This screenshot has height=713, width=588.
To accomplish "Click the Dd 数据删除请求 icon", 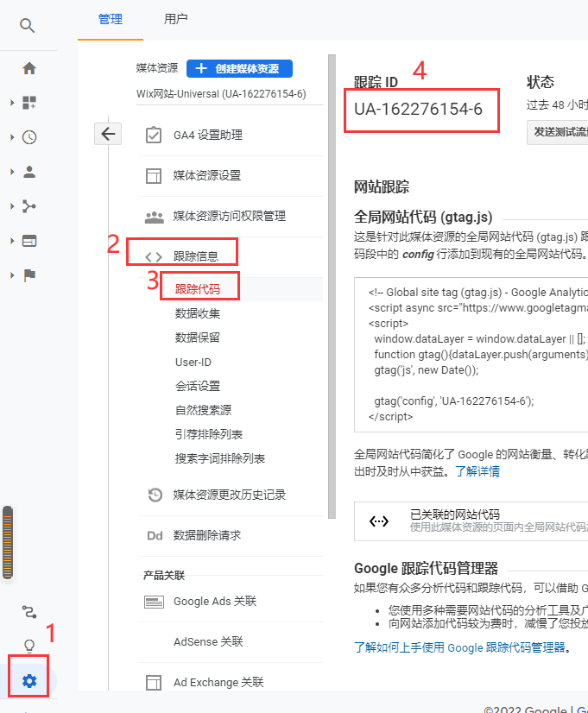I will (155, 536).
